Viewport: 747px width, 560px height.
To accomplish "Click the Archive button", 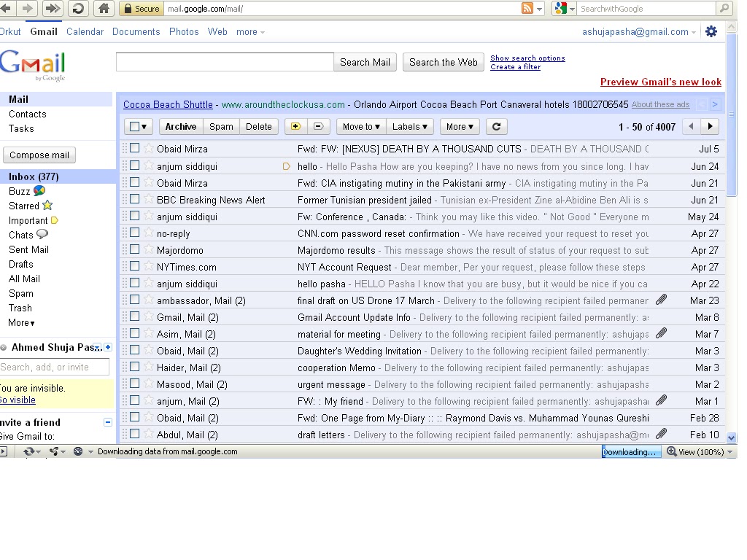I will [x=181, y=126].
